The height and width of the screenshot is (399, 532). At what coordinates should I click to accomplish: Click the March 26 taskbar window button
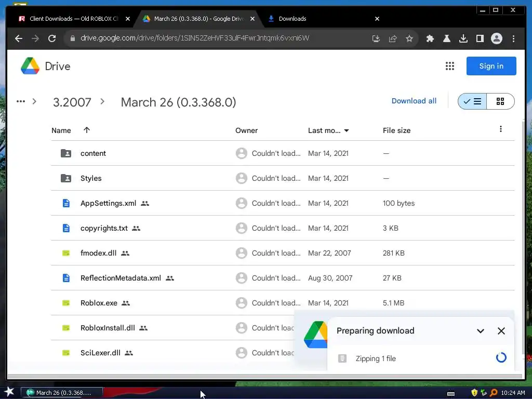[62, 393]
